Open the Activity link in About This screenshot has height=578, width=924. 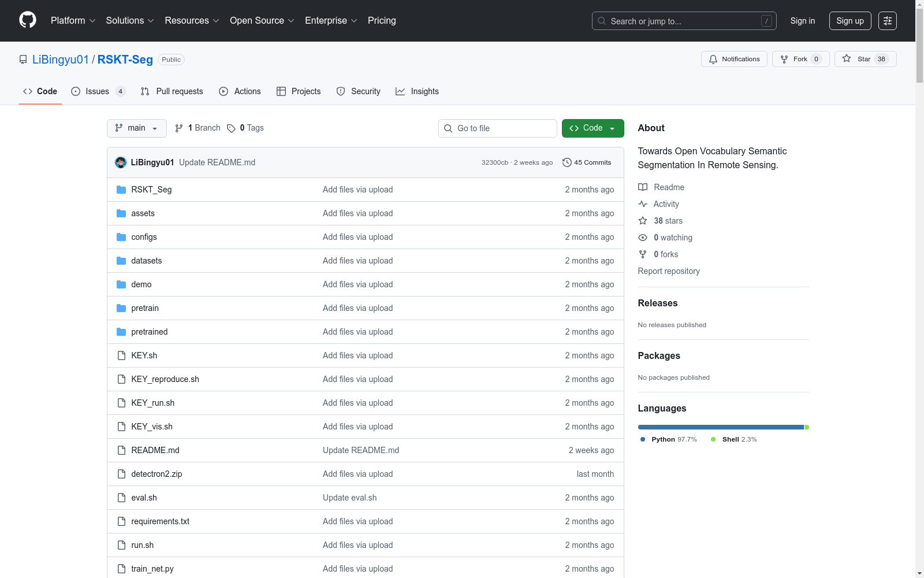coord(658,204)
